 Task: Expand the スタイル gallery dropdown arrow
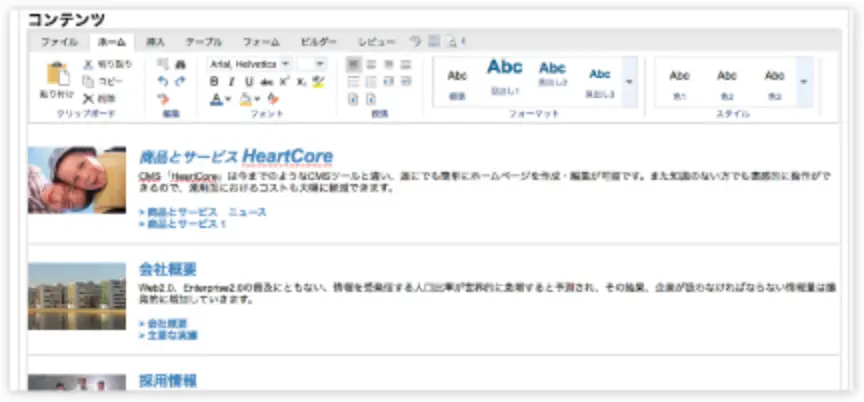point(805,81)
